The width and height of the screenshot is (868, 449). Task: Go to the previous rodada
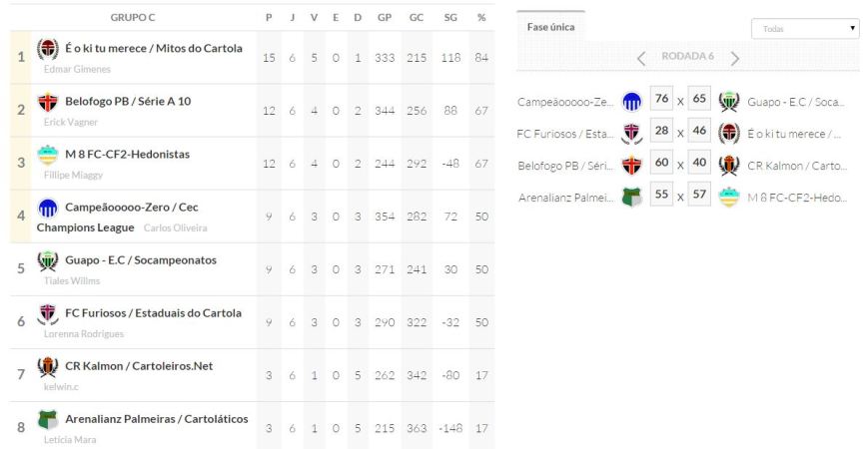pyautogui.click(x=641, y=57)
